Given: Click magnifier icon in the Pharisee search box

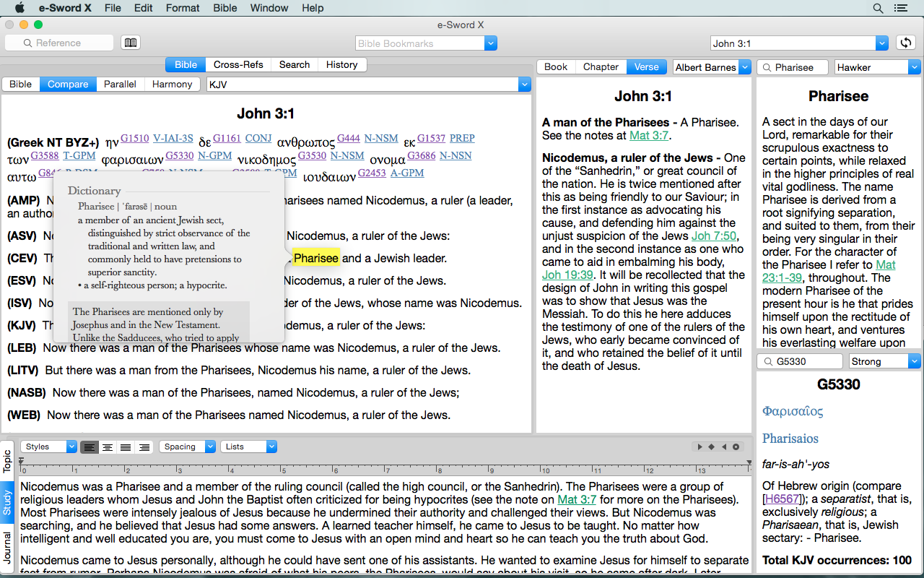Looking at the screenshot, I should click(767, 67).
